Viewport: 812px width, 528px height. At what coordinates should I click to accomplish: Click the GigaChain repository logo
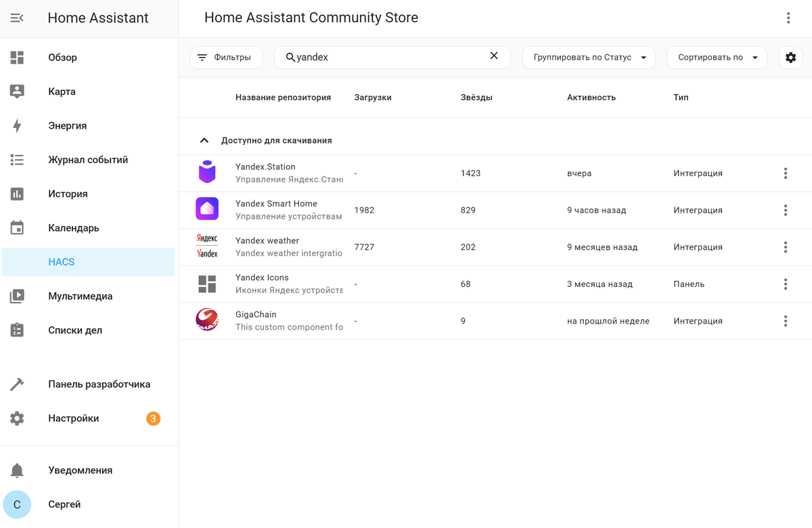(207, 321)
